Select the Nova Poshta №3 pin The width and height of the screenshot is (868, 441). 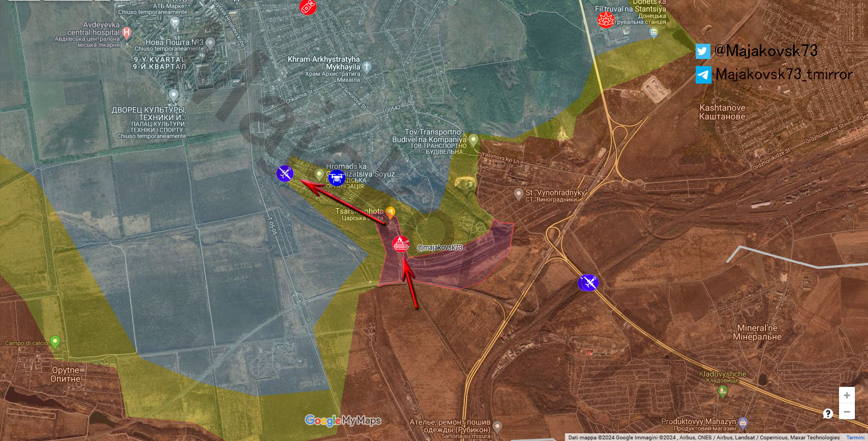tap(210, 43)
